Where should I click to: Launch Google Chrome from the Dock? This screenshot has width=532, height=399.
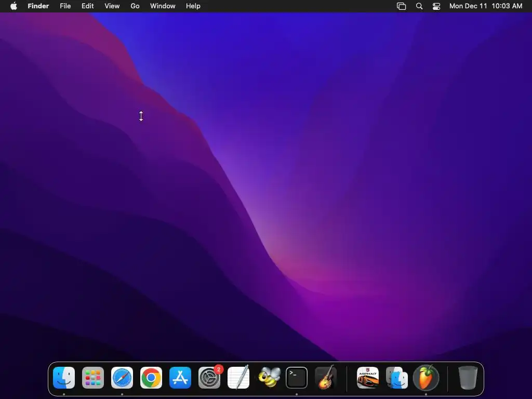click(151, 378)
